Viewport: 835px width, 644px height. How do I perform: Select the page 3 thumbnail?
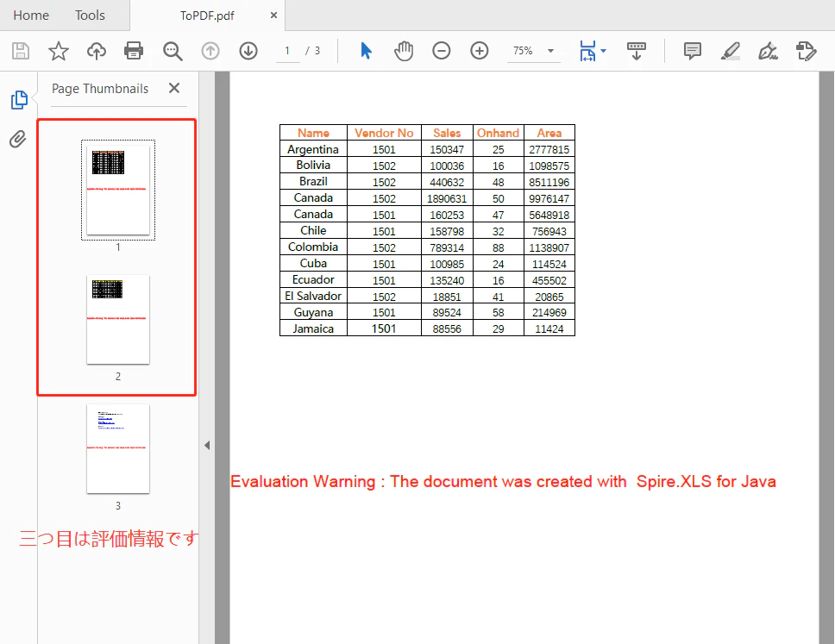coord(118,448)
